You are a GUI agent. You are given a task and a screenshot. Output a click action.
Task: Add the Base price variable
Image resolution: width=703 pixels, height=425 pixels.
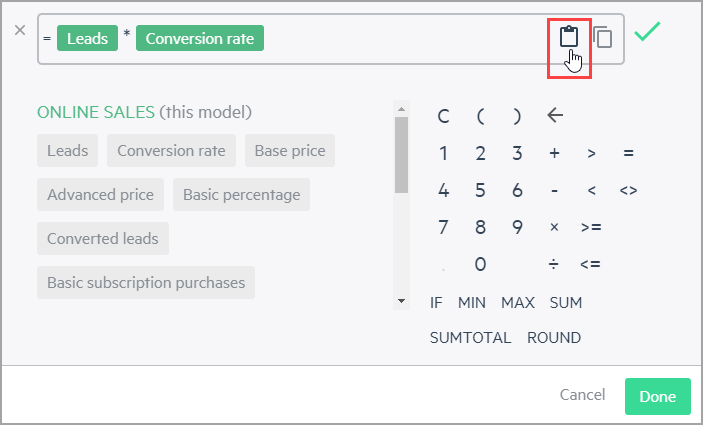coord(290,151)
